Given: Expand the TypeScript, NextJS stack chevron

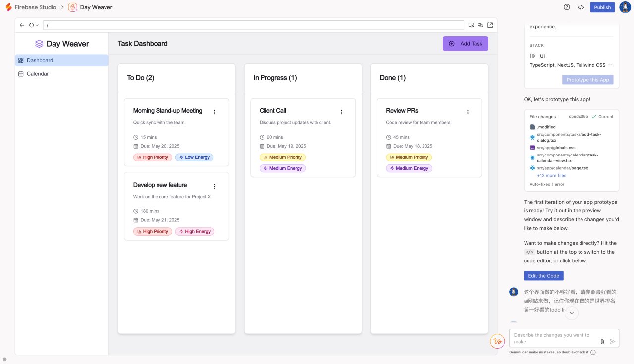Looking at the screenshot, I should coord(610,65).
